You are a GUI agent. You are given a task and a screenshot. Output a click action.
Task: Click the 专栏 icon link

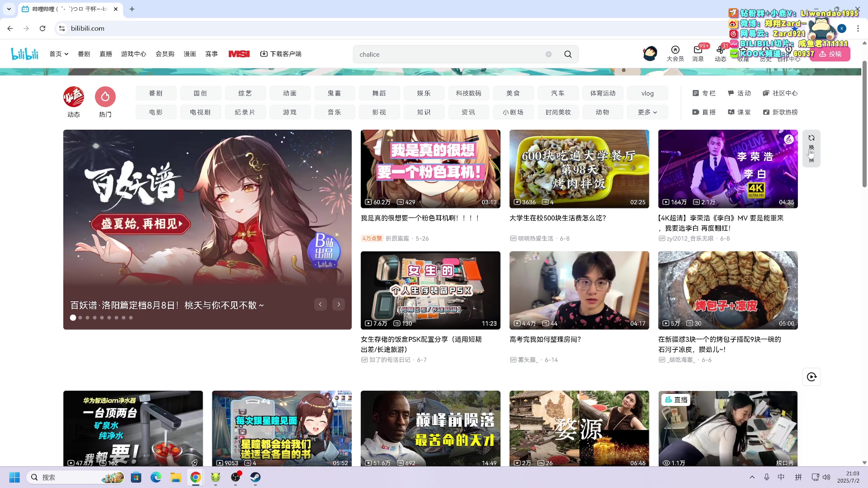coord(704,93)
